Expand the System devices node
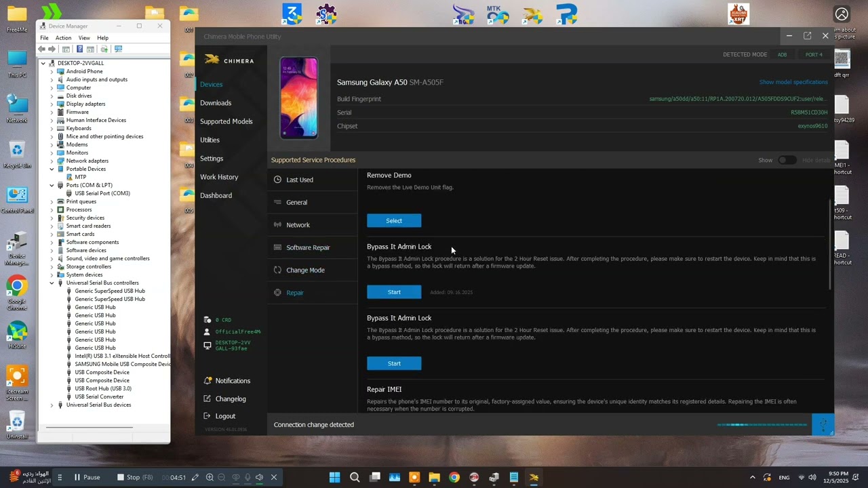The image size is (868, 488). [x=52, y=274]
